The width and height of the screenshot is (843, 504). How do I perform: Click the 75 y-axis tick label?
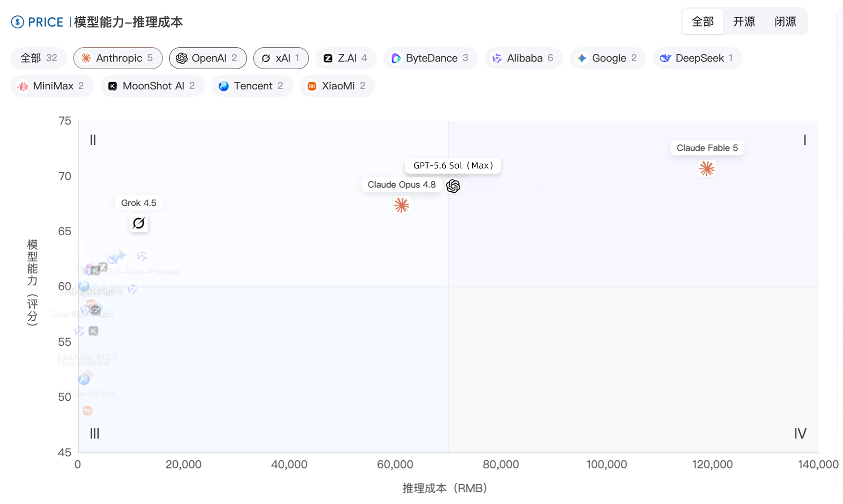pyautogui.click(x=64, y=121)
